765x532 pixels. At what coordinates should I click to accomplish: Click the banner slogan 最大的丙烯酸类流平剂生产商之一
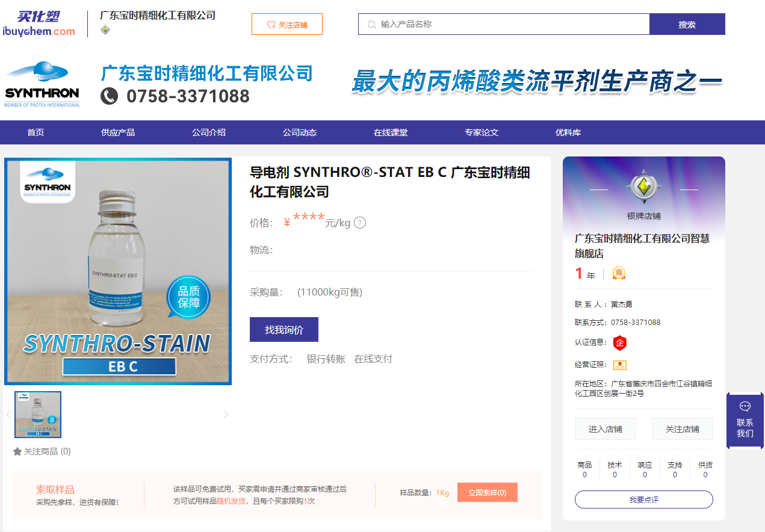point(537,82)
